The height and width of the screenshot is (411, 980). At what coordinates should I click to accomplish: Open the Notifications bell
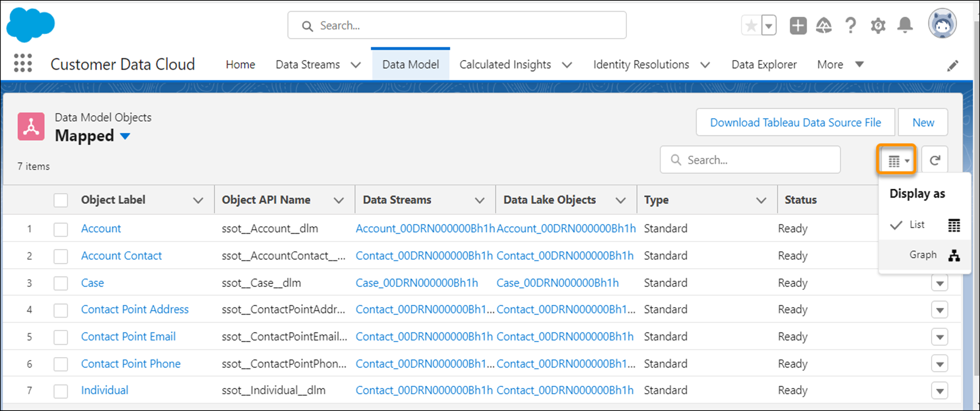905,25
